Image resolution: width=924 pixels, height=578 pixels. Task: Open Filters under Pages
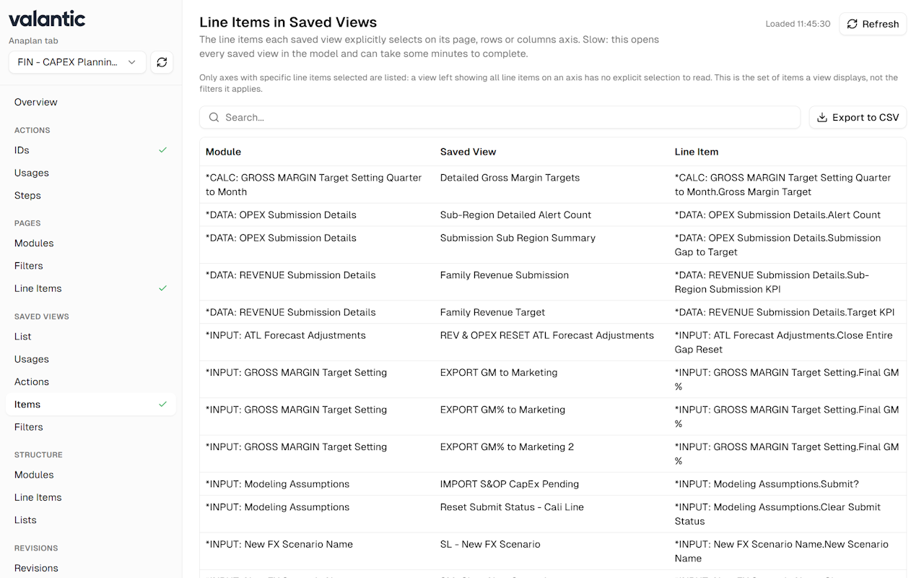[x=91, y=266]
